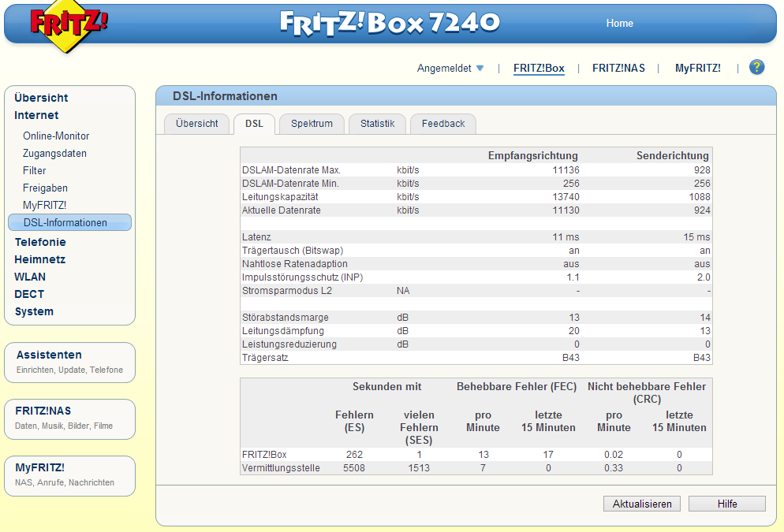Open FRITZ!NAS top navigation link

[x=618, y=69]
